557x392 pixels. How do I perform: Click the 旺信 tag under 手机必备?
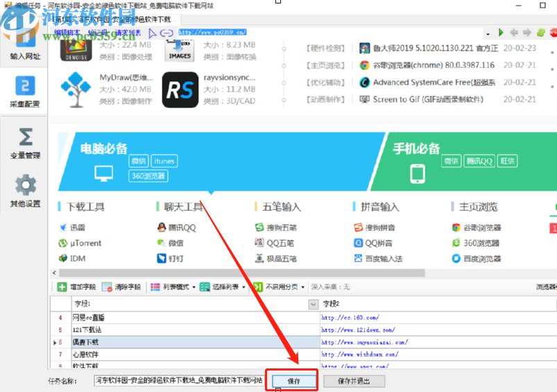click(x=507, y=161)
